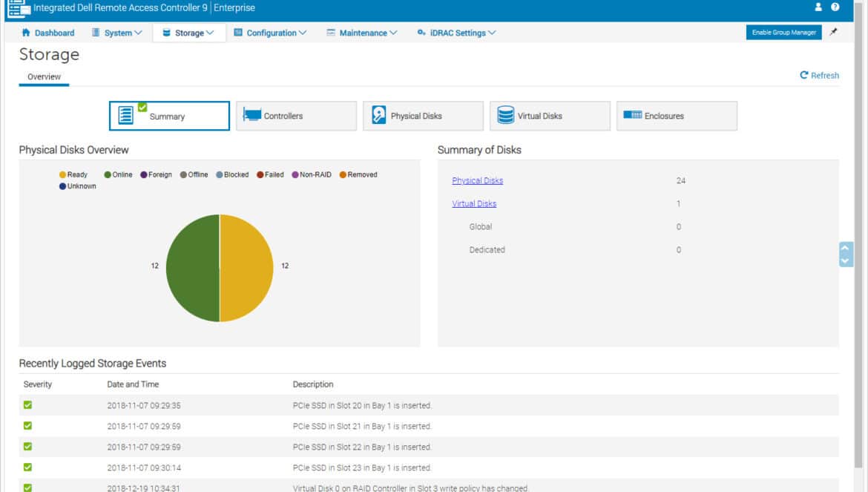
Task: Click the yellow Ready pie slice
Action: point(247,268)
